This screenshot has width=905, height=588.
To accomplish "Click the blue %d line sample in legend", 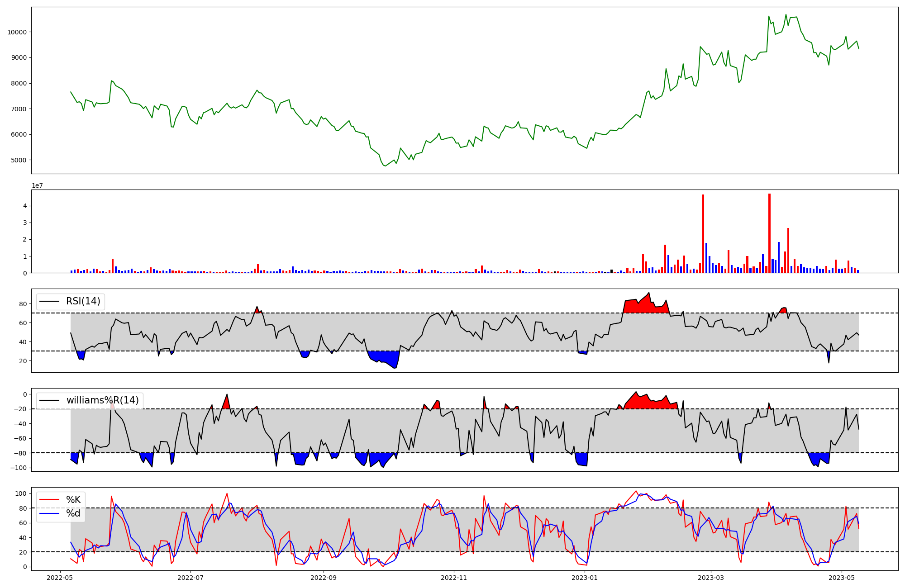I will point(50,513).
